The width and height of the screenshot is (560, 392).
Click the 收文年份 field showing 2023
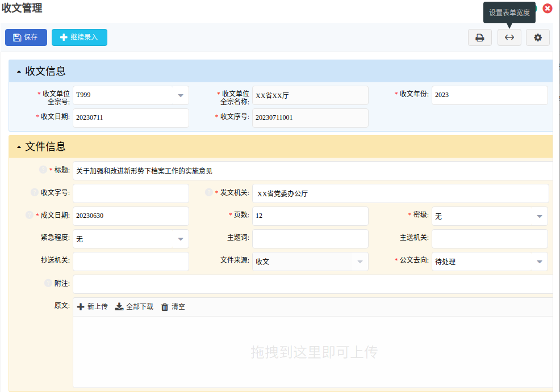[x=490, y=95]
